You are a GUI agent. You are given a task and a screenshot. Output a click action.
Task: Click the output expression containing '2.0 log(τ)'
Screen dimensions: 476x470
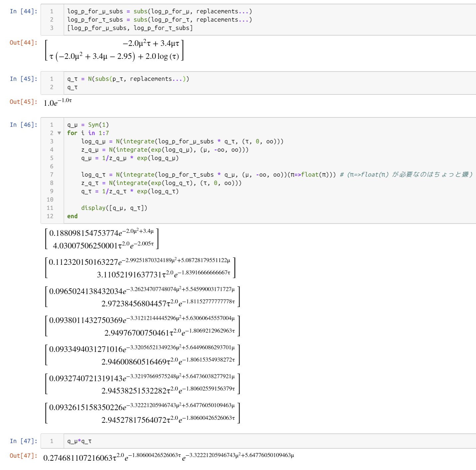114,56
